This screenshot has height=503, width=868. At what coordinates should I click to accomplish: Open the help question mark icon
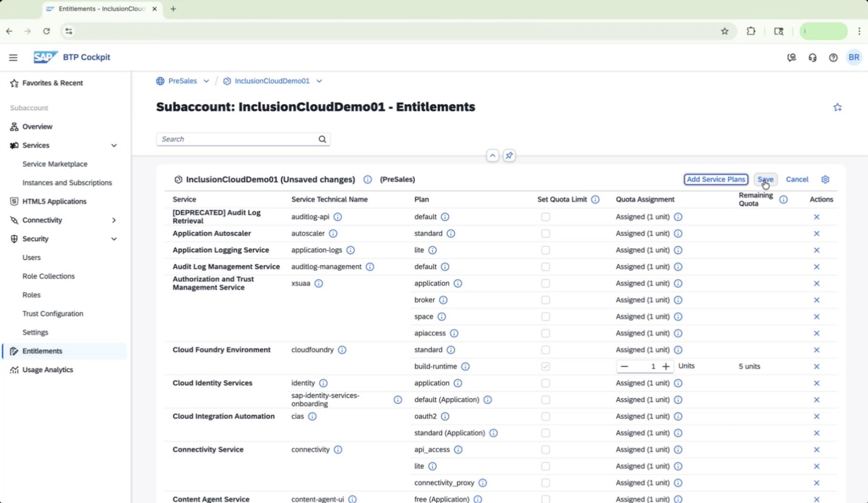pos(833,58)
